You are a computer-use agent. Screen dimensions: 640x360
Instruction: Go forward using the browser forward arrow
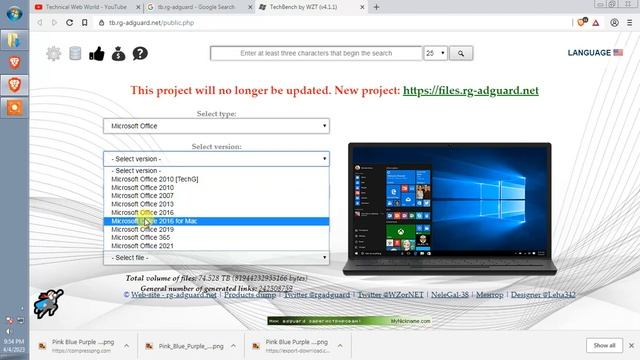54,23
